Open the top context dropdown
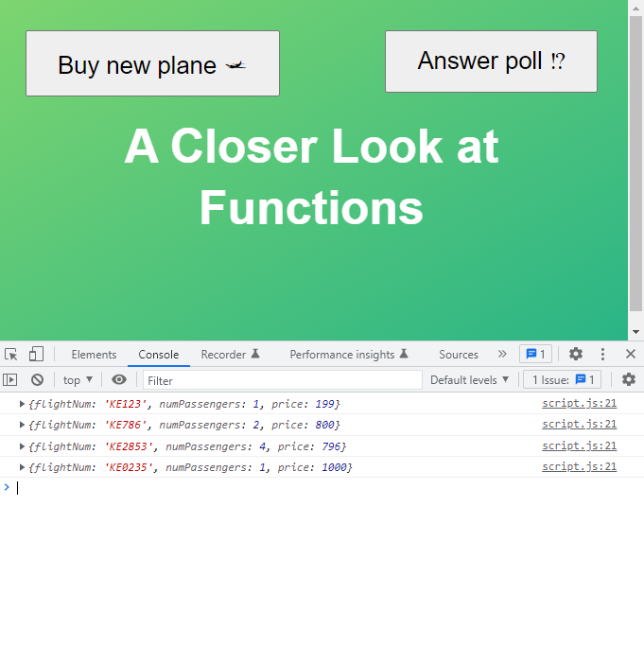Screen dimensions: 644x646 (78, 380)
